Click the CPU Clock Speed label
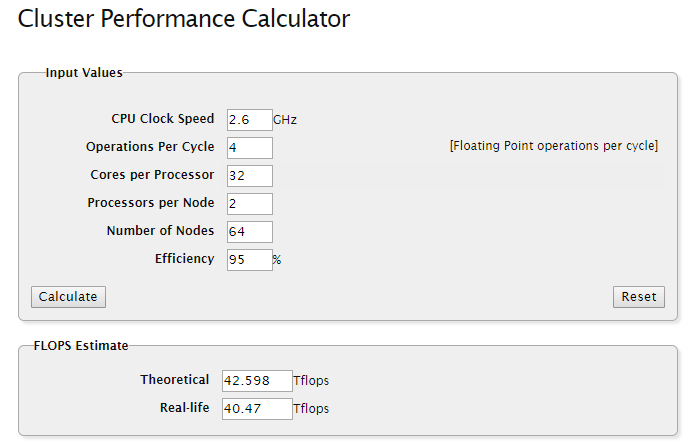 tap(162, 119)
